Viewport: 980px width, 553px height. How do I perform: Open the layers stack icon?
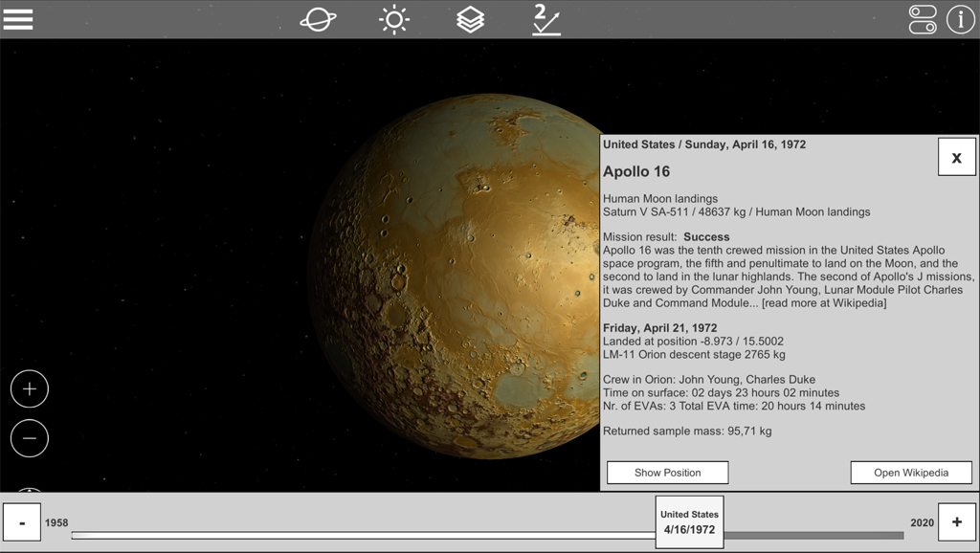point(470,19)
